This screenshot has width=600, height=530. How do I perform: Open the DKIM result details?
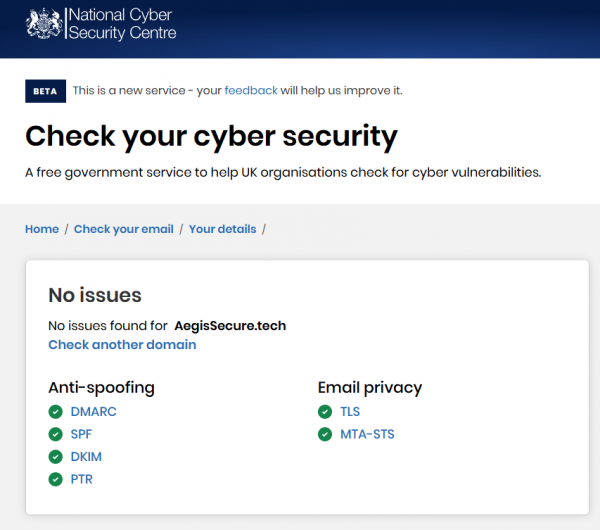click(x=86, y=457)
